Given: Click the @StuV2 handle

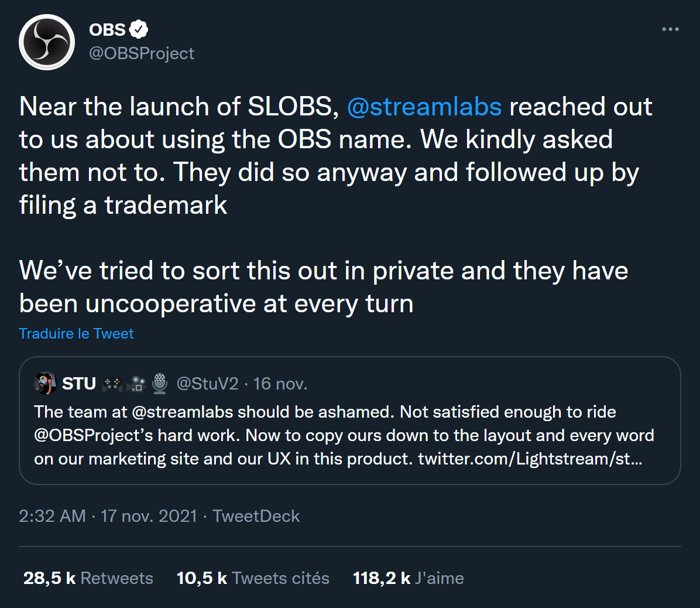Looking at the screenshot, I should tap(207, 384).
